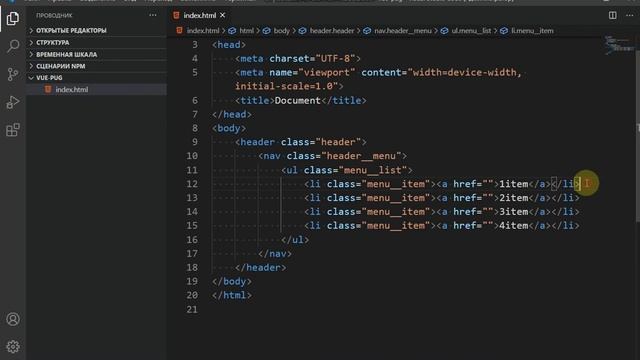
Task: Open the Explorer view in activity bar
Action: pyautogui.click(x=13, y=18)
